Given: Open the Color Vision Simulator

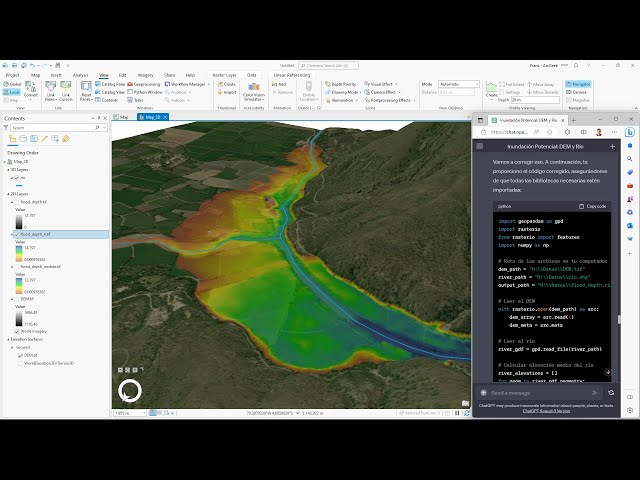Looking at the screenshot, I should pos(254,91).
